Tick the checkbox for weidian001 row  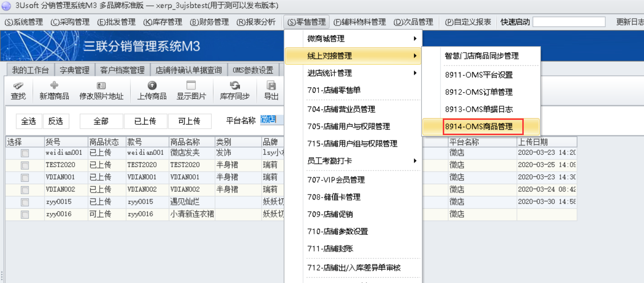tap(25, 153)
